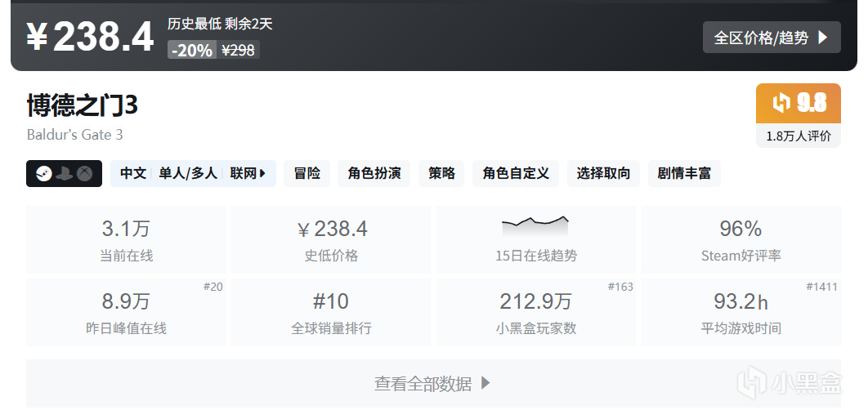This screenshot has width=868, height=410.
Task: Select the 选择取向 tag
Action: [x=603, y=174]
